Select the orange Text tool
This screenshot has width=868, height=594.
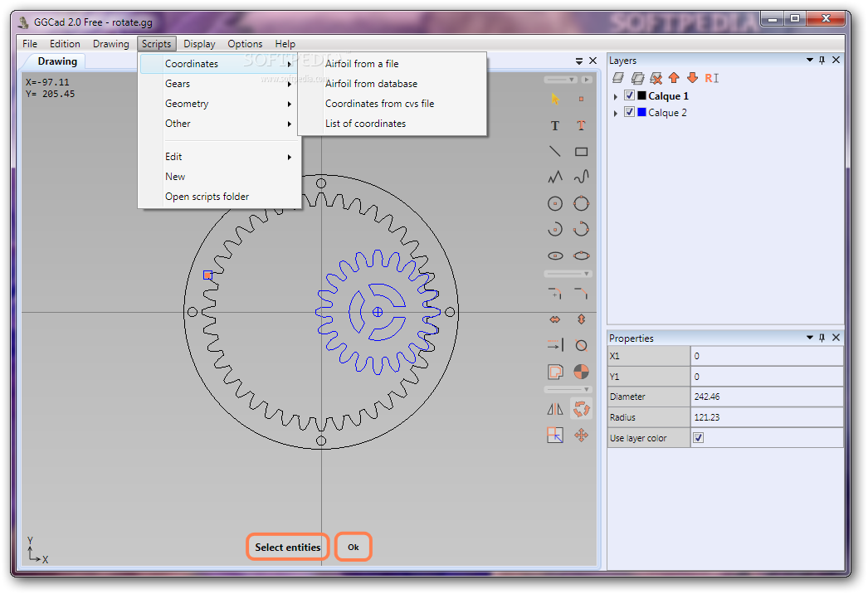coord(581,125)
